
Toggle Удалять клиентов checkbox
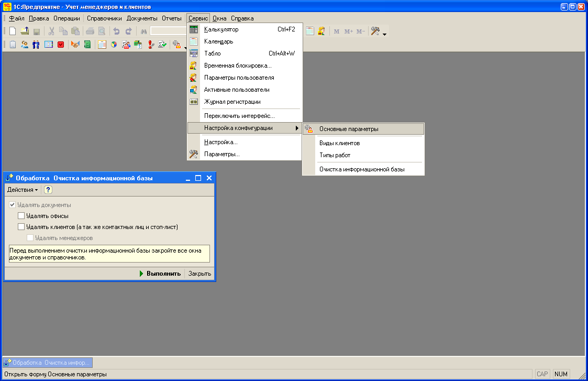[21, 227]
